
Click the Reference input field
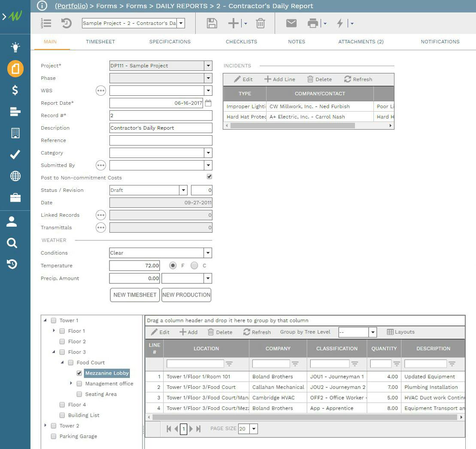click(x=161, y=140)
